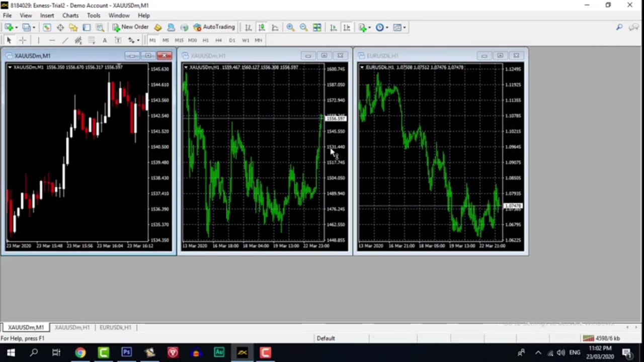Viewport: 644px width, 362px height.
Task: Click the Zoom In magnifier icon
Action: [290, 27]
